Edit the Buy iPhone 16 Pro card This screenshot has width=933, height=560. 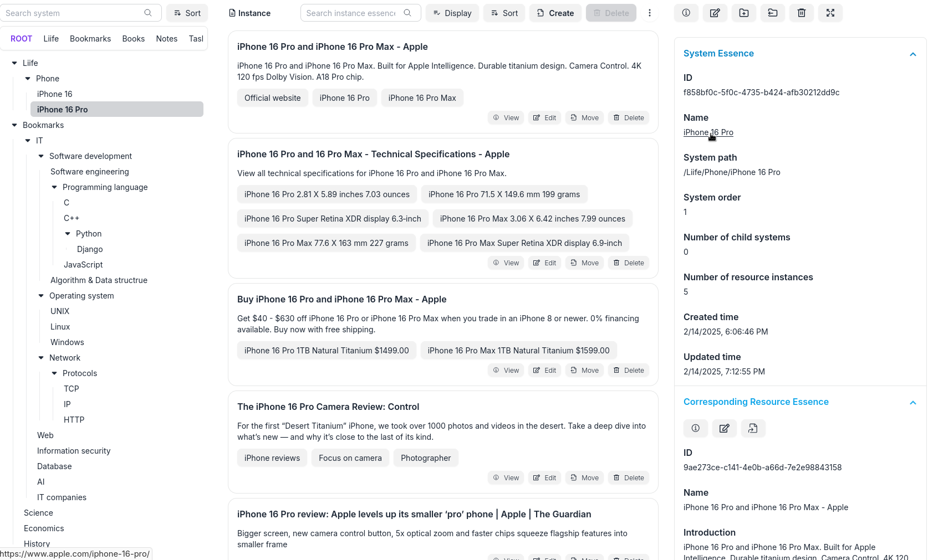[545, 370]
